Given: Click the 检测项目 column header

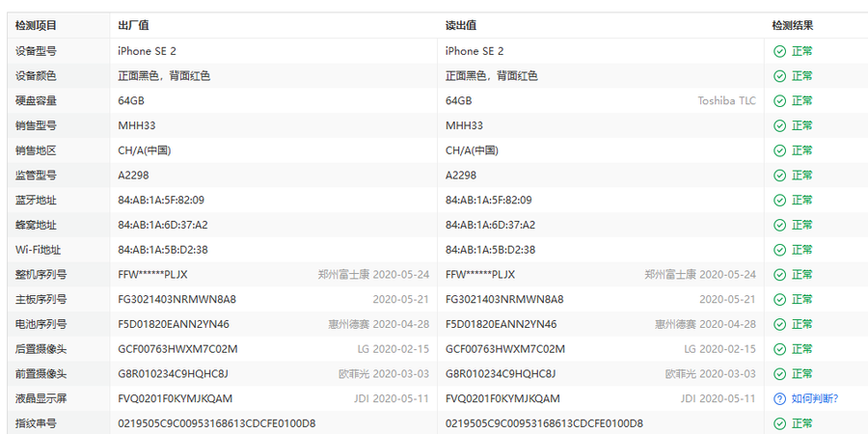Looking at the screenshot, I should pyautogui.click(x=36, y=25).
